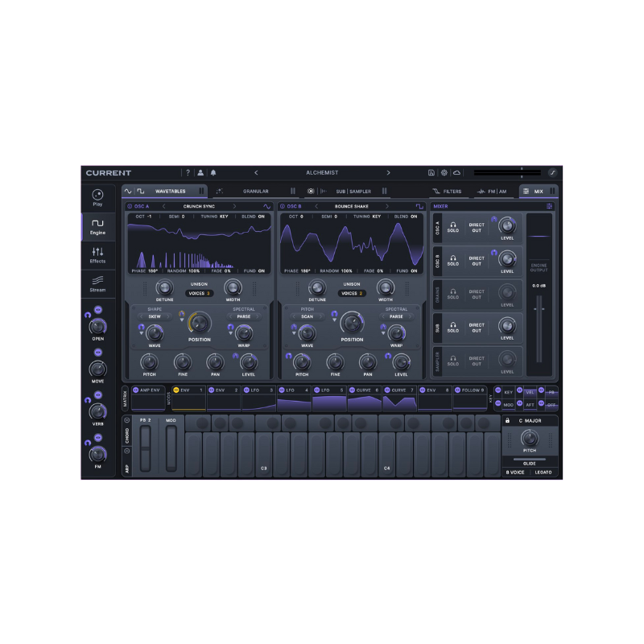Click right arrow of OSC A SKEW selector
The image size is (644, 644).
tap(167, 316)
